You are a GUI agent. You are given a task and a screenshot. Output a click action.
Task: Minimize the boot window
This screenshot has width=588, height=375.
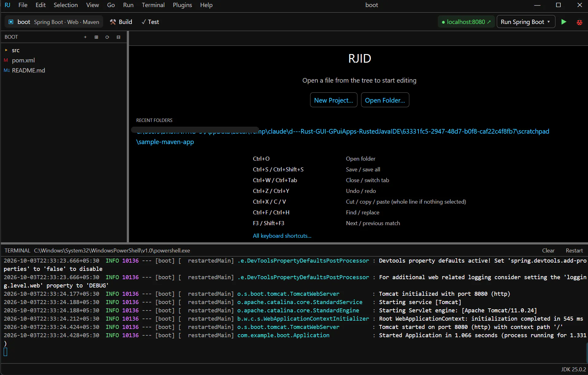(537, 5)
